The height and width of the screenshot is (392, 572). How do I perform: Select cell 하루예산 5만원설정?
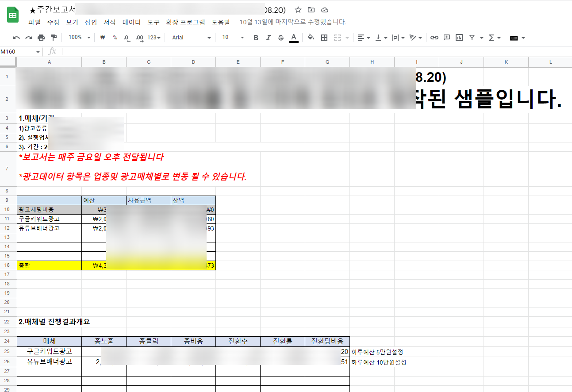click(x=377, y=352)
